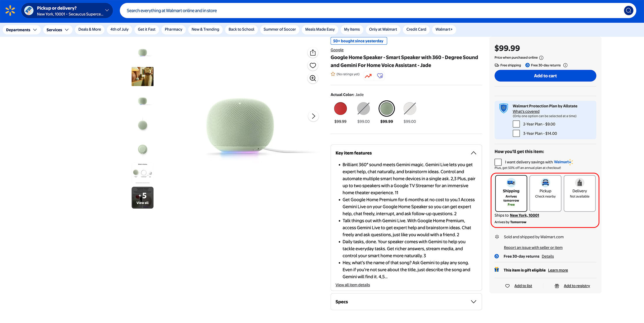Select the Delivery fulfillment option

[580, 193]
